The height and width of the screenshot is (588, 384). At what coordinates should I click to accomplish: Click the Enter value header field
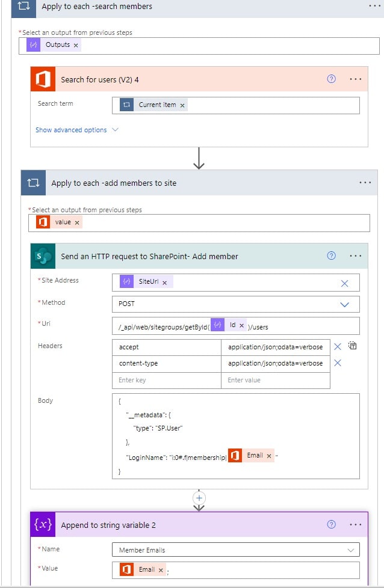(x=276, y=380)
